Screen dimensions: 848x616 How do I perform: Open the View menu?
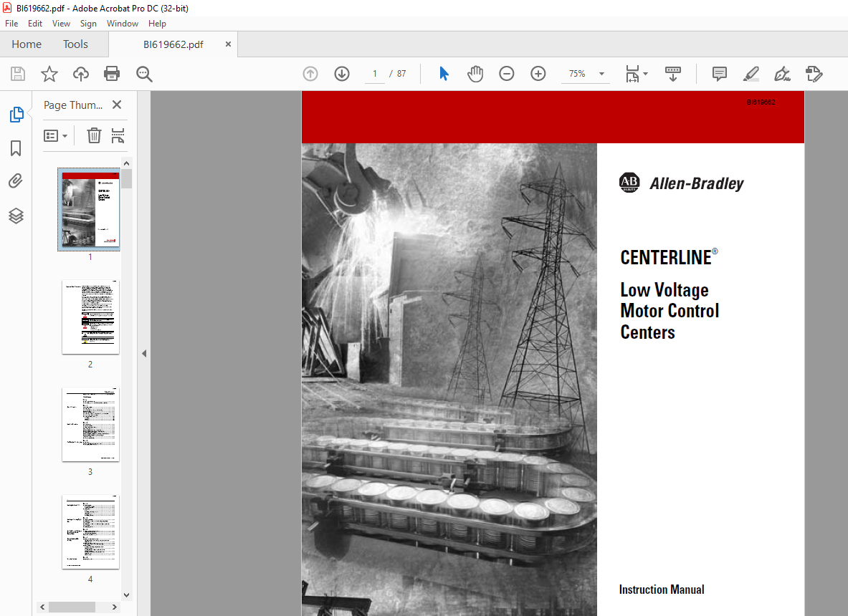click(x=61, y=23)
